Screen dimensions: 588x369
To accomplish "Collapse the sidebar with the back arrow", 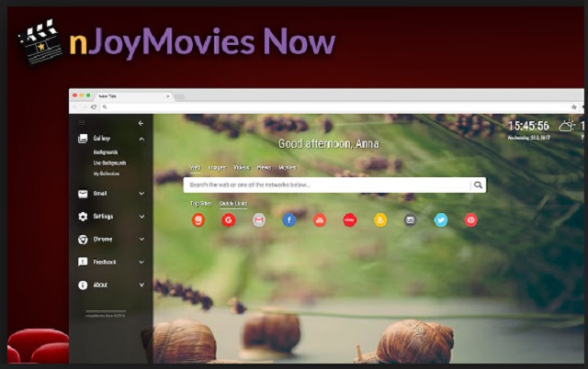I will pyautogui.click(x=141, y=123).
